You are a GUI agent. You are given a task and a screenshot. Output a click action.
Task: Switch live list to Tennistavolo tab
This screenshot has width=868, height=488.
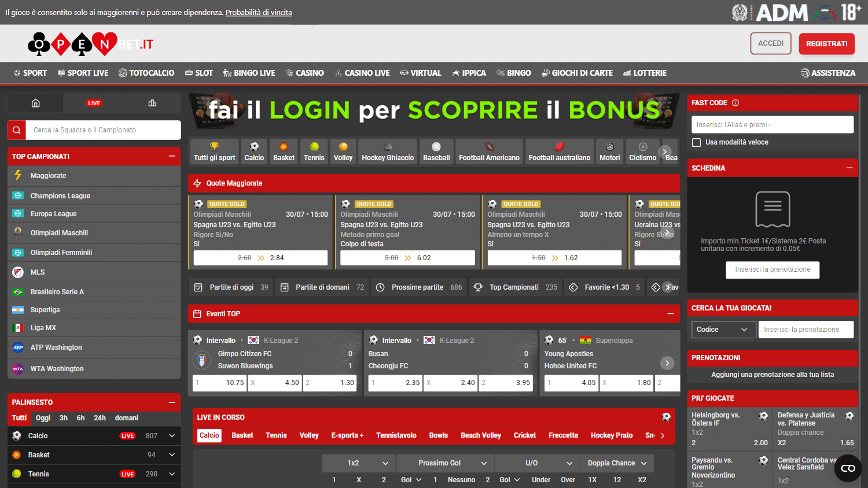(396, 435)
